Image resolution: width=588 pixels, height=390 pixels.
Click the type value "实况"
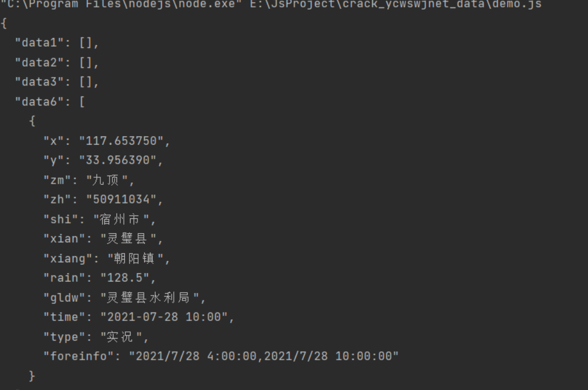coord(118,337)
